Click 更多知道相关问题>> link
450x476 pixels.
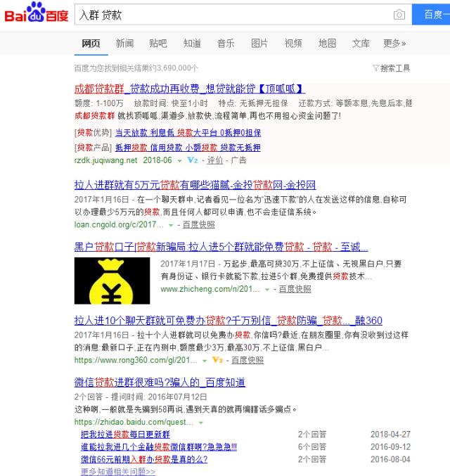tap(118, 472)
